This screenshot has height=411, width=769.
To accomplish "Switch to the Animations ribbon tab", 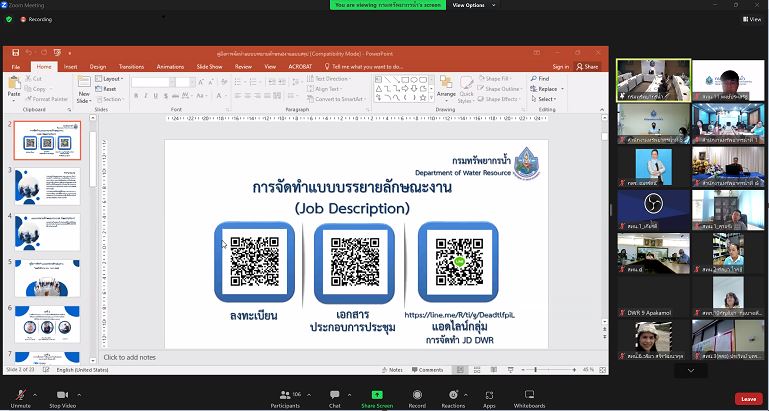I will (170, 67).
